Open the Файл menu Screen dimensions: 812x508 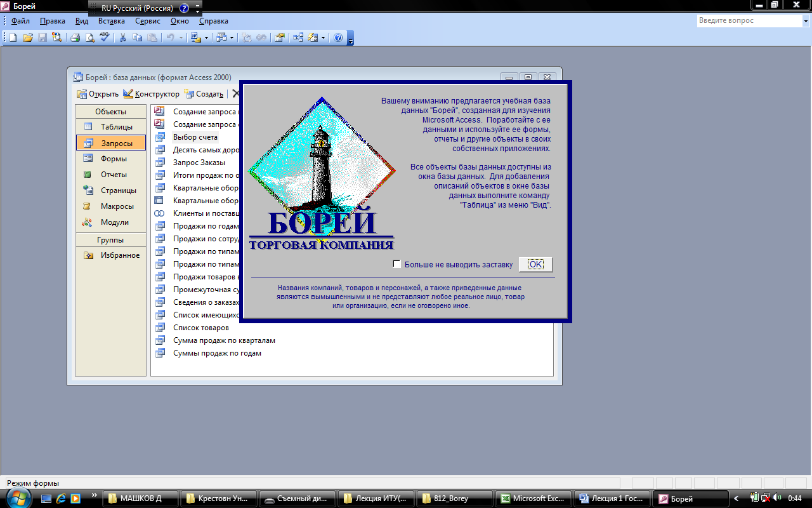point(20,21)
